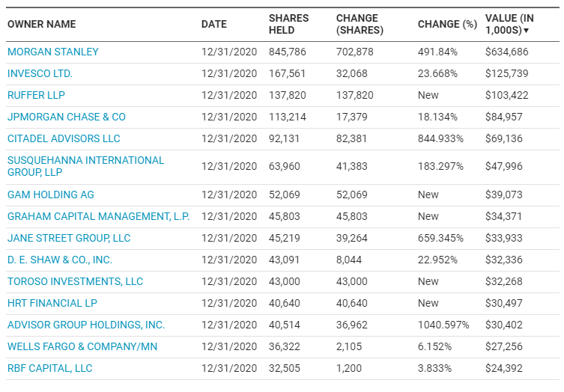Click the Change (Shares) column header

[x=360, y=24]
